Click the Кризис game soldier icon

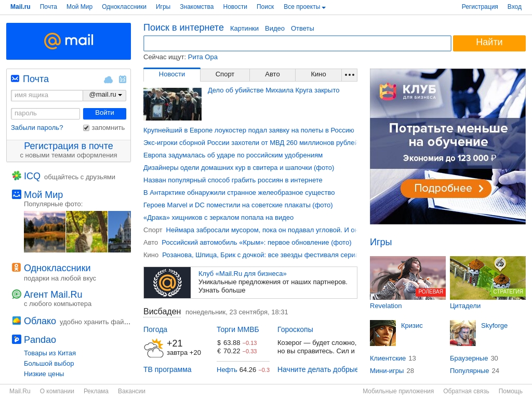point(383,333)
